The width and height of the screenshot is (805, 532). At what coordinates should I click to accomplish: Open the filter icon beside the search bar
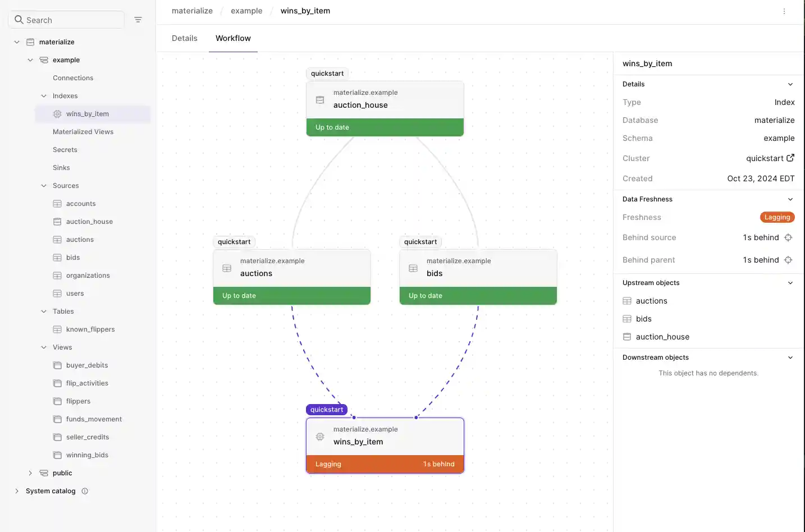click(x=138, y=19)
